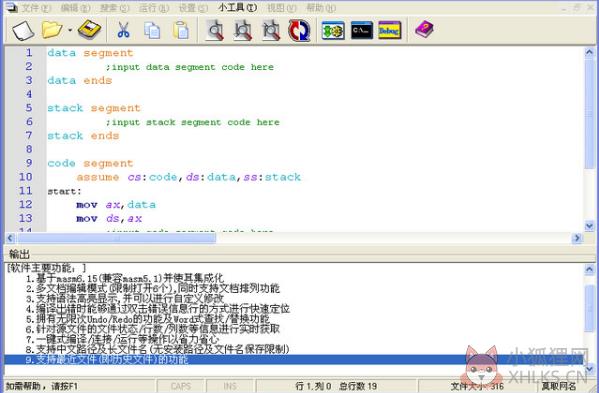Click the '如需帮助，请按F1' status text
Screen dimensions: 599x393
click(x=42, y=386)
